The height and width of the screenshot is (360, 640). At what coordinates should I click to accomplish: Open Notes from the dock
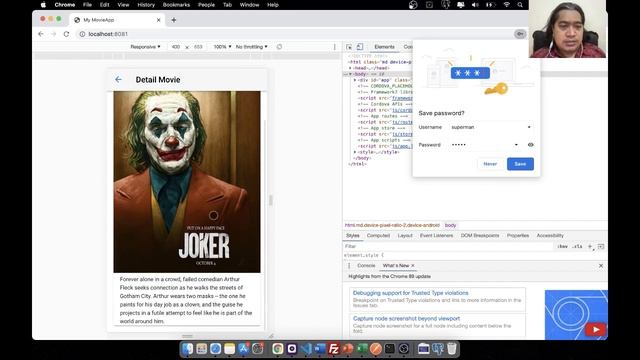(230, 349)
